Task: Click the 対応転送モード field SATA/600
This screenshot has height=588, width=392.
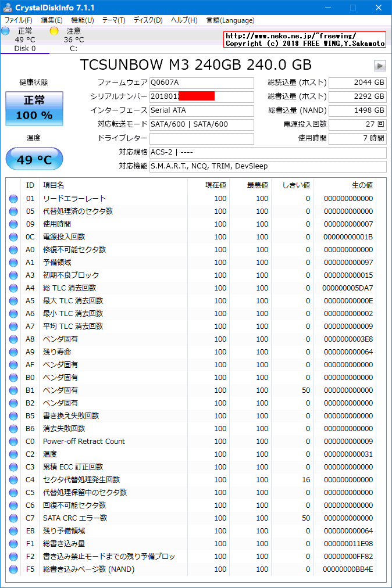Action: 202,124
